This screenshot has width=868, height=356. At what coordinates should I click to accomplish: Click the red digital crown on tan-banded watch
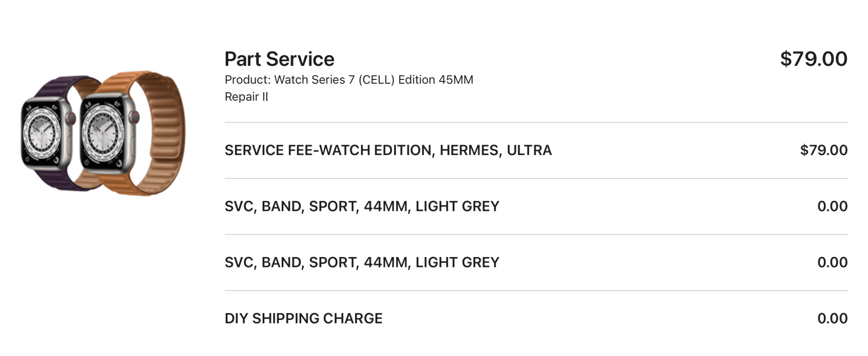[x=135, y=117]
